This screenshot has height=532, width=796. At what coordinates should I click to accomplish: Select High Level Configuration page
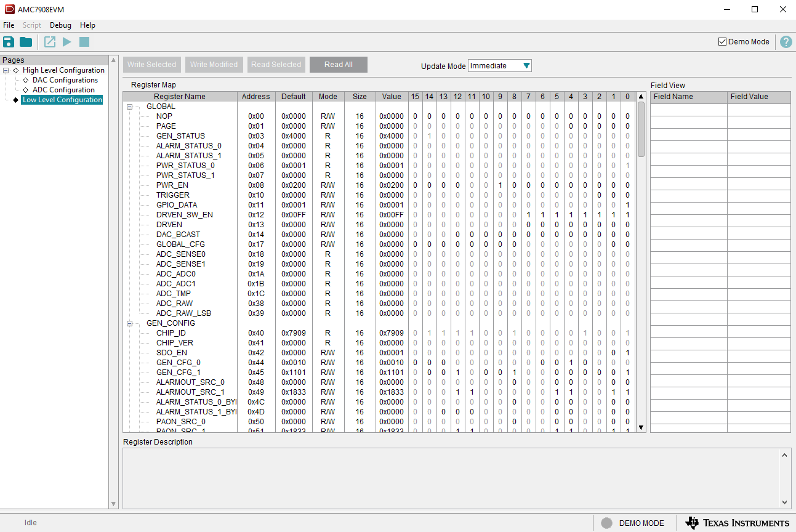[63, 70]
